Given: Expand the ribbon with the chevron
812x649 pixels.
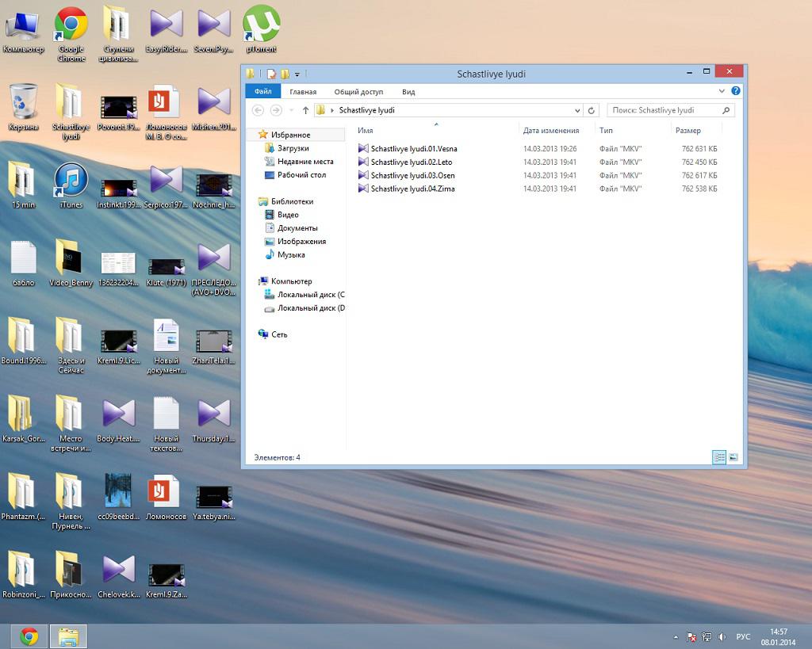Looking at the screenshot, I should [722, 91].
